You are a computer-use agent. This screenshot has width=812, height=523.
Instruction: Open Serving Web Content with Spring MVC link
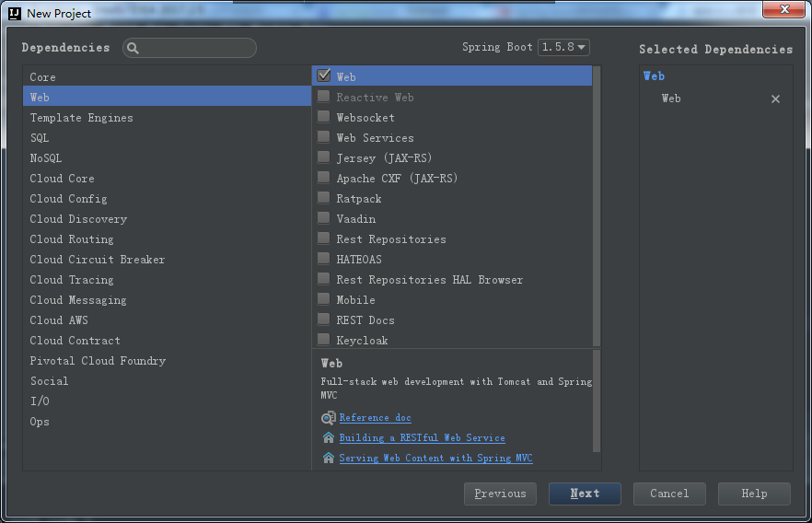tap(435, 458)
